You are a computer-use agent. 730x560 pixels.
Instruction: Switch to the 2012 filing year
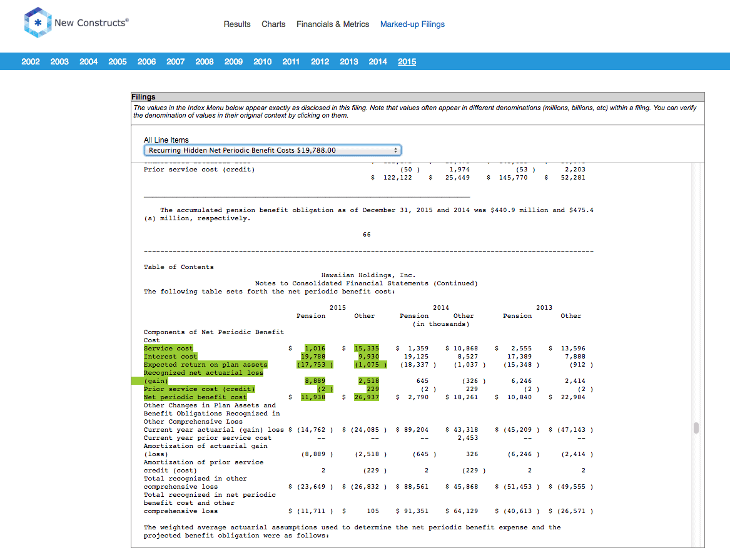[x=320, y=61]
